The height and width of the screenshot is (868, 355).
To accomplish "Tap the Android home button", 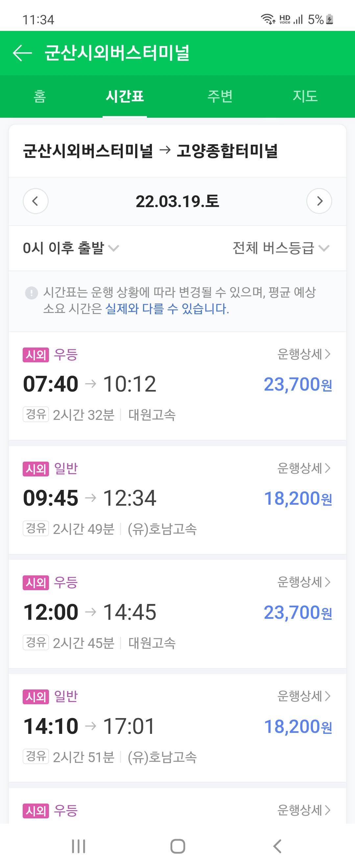I will pyautogui.click(x=178, y=846).
